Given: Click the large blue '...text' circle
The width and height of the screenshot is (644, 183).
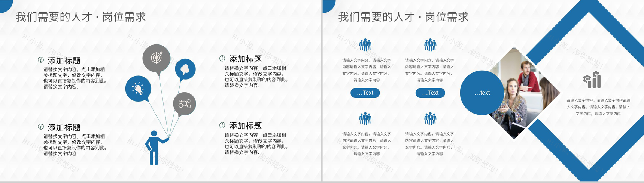Looking at the screenshot, I should pyautogui.click(x=482, y=93).
